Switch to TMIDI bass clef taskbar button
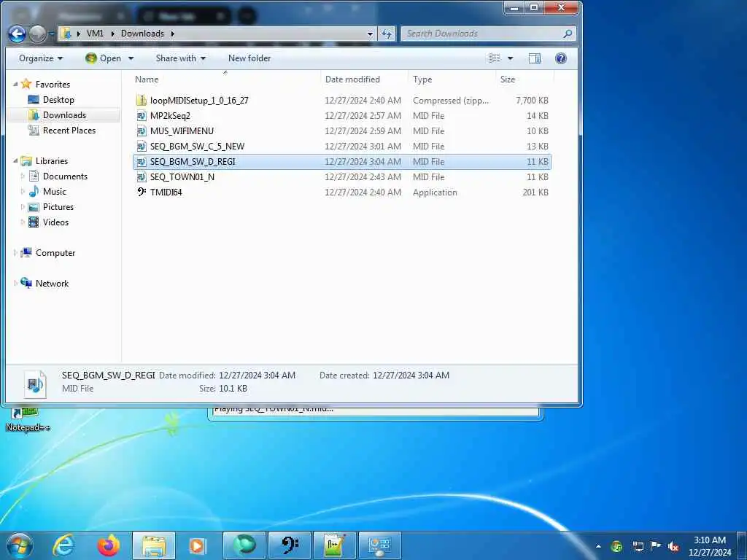This screenshot has width=747, height=560. pos(289,545)
